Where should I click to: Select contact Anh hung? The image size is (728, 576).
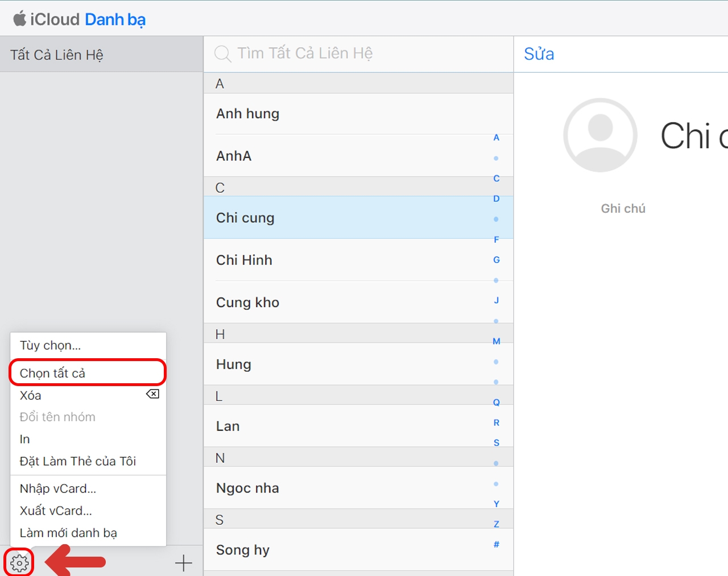click(x=358, y=114)
